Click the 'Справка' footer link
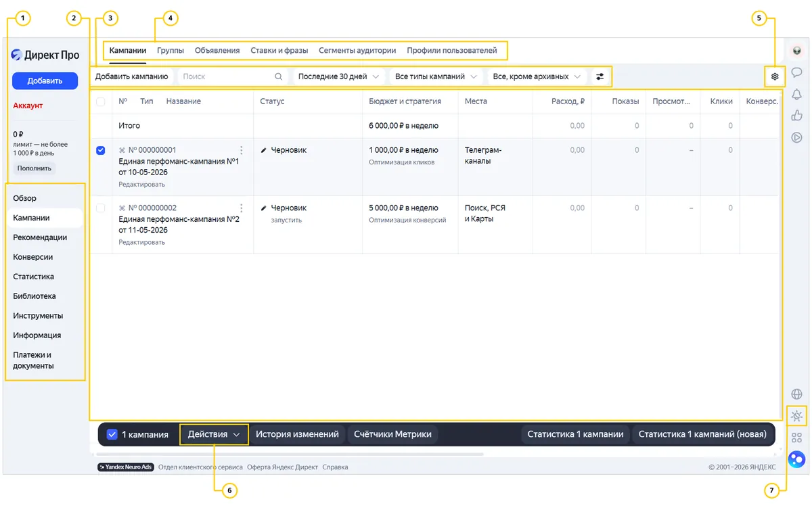This screenshot has width=812, height=512. [335, 467]
